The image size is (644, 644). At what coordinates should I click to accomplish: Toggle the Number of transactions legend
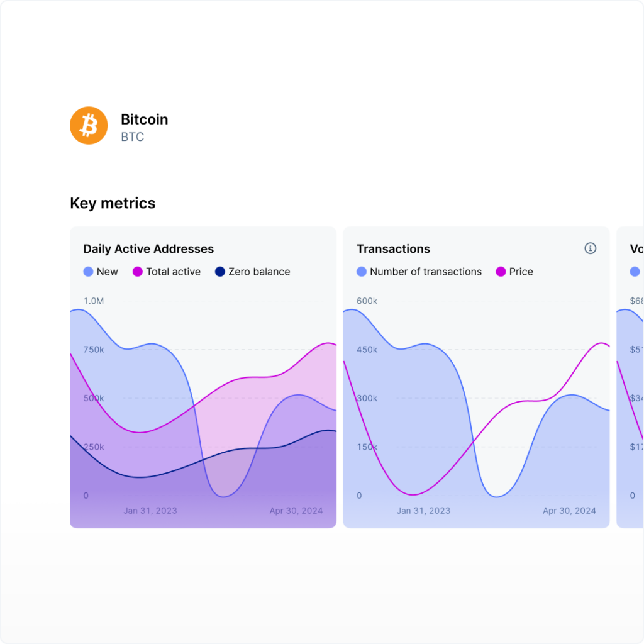click(419, 272)
